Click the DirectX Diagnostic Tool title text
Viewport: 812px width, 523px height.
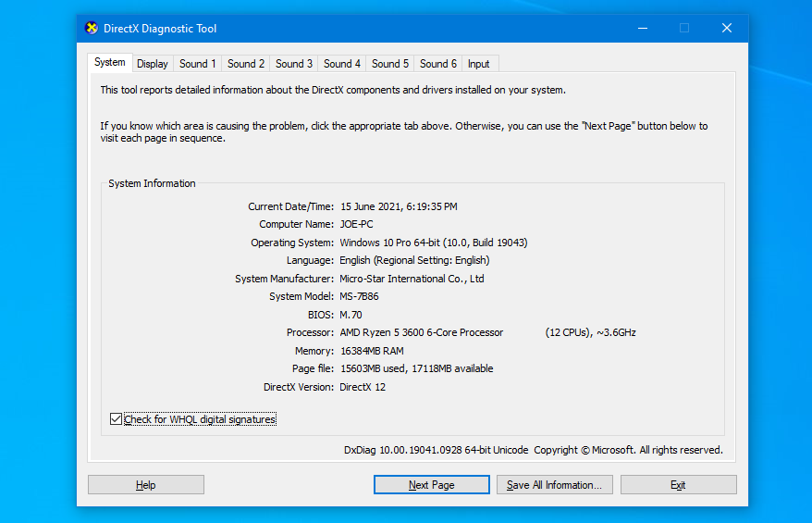160,29
